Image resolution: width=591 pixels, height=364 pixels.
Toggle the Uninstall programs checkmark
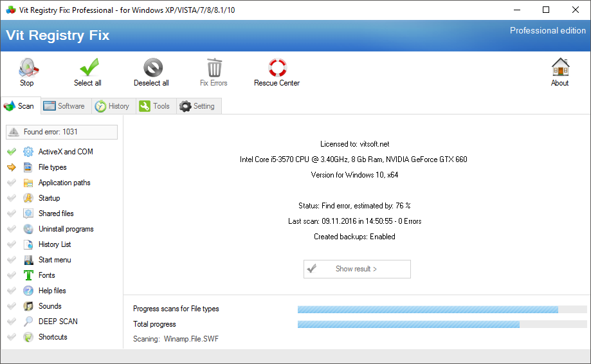tap(12, 229)
